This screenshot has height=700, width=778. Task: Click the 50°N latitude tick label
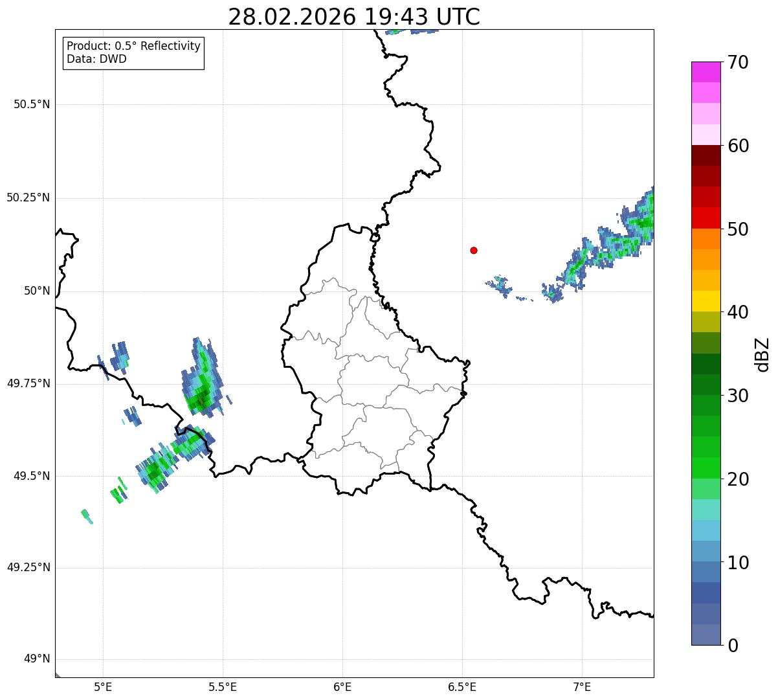click(37, 291)
